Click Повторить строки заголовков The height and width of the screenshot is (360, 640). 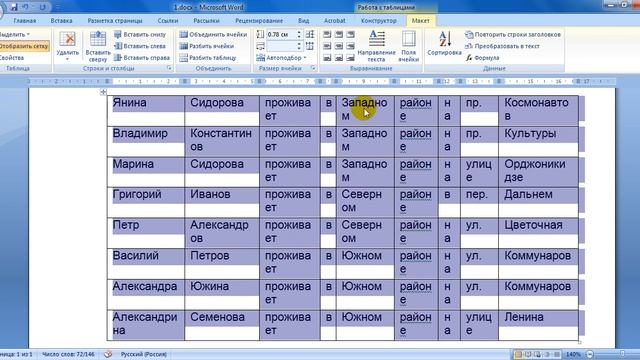(513, 35)
